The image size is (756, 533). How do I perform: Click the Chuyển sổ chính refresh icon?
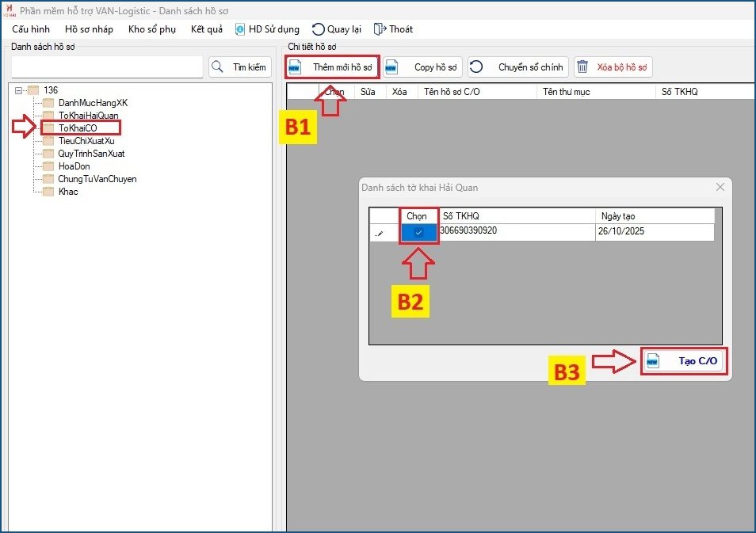pyautogui.click(x=476, y=67)
